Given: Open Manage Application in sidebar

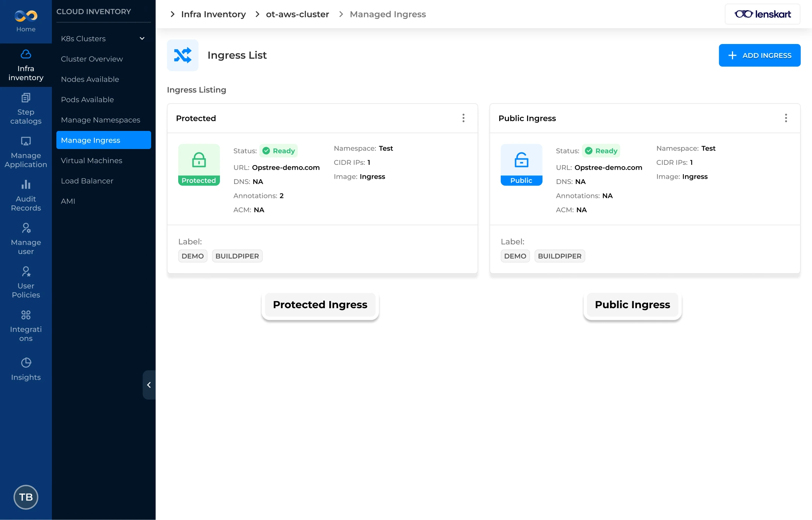Looking at the screenshot, I should pyautogui.click(x=26, y=152).
